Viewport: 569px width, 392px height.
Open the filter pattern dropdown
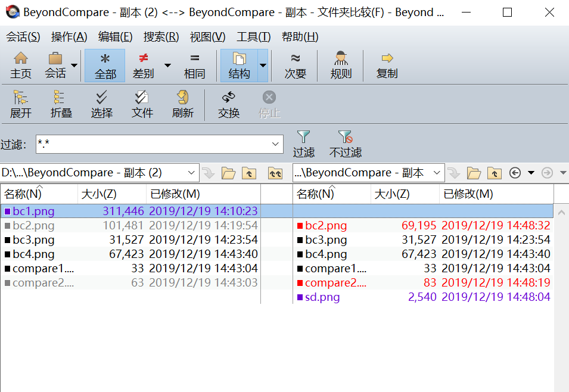(x=275, y=144)
